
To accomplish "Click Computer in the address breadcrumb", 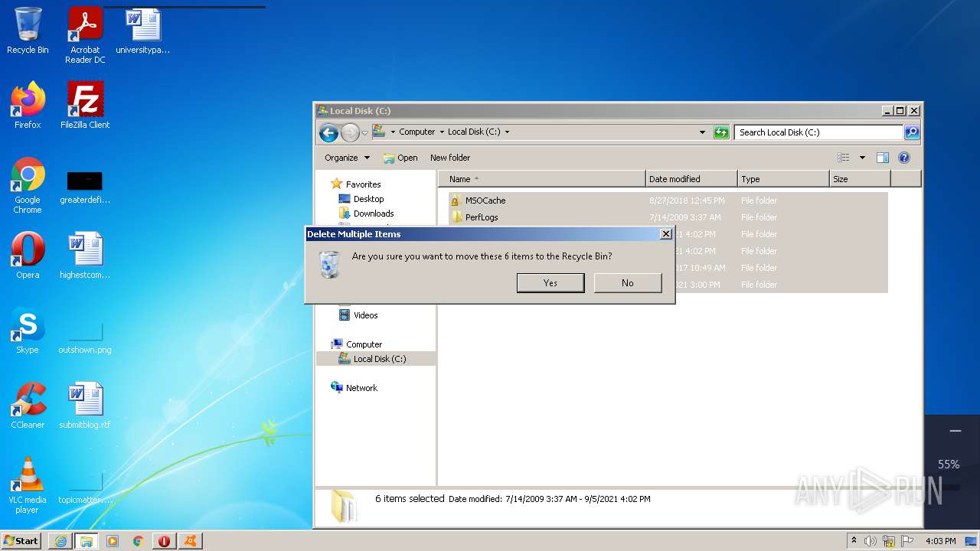I will click(416, 132).
